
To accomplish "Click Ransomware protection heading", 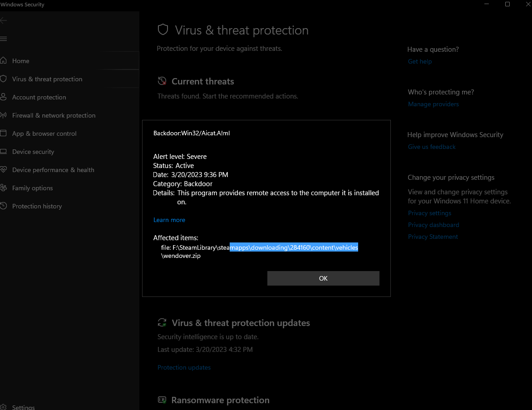I will coord(221,400).
